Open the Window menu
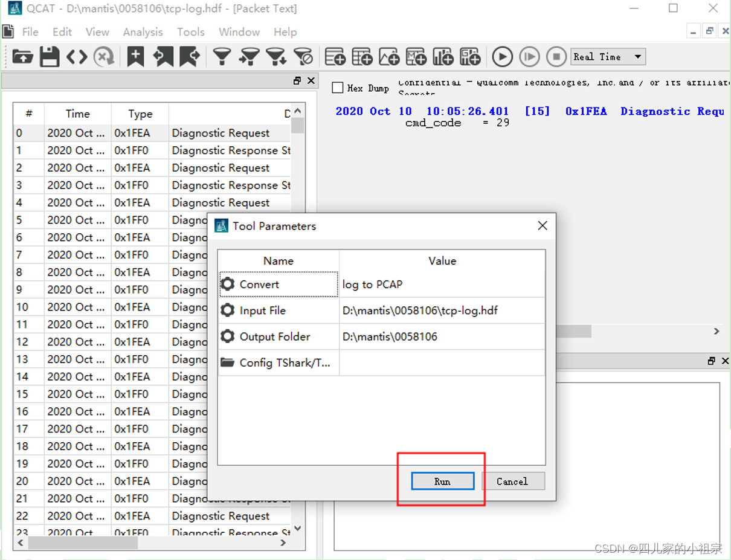 [x=239, y=32]
